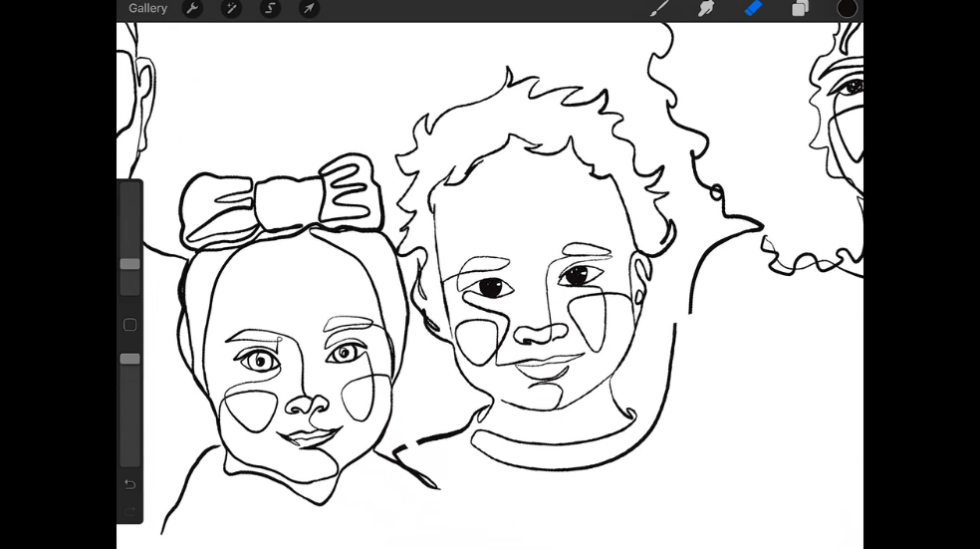Screen dimensions: 980x549
Task: Tap the blue Eraser tool
Action: 754,9
